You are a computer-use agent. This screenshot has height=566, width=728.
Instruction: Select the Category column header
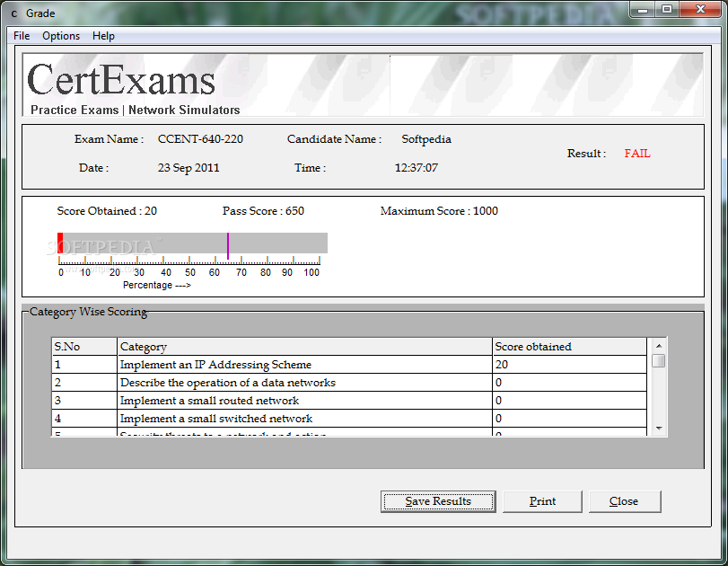point(304,347)
